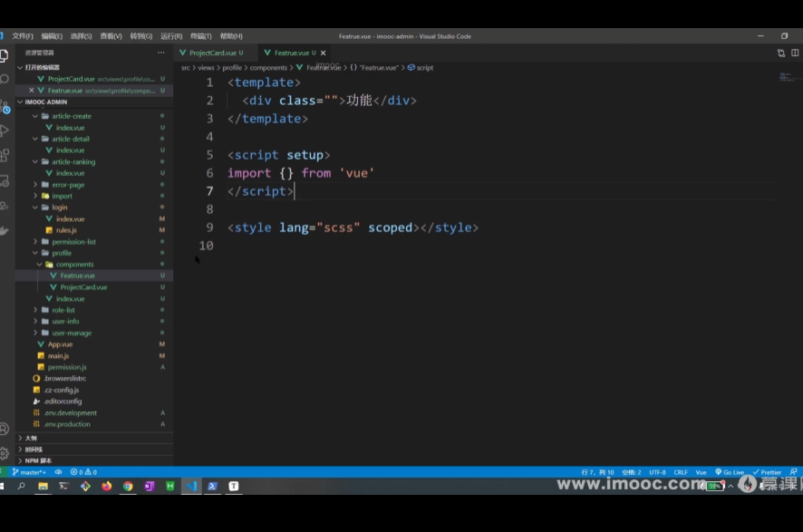Image resolution: width=803 pixels, height=532 pixels.
Task: Open Source Control view in the activity bar
Action: coord(5,106)
